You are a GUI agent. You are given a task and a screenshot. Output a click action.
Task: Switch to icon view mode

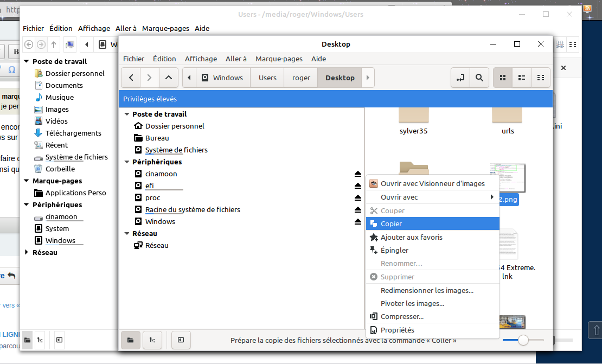coord(502,78)
